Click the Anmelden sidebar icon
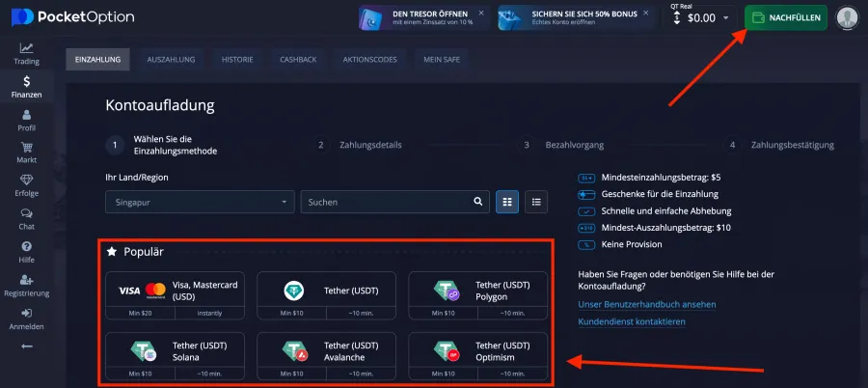 (26, 313)
